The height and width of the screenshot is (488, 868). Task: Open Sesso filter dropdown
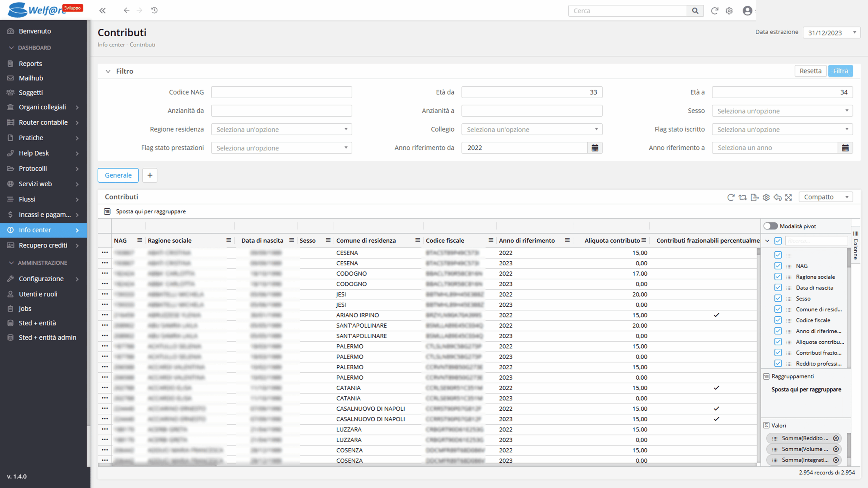click(x=782, y=111)
